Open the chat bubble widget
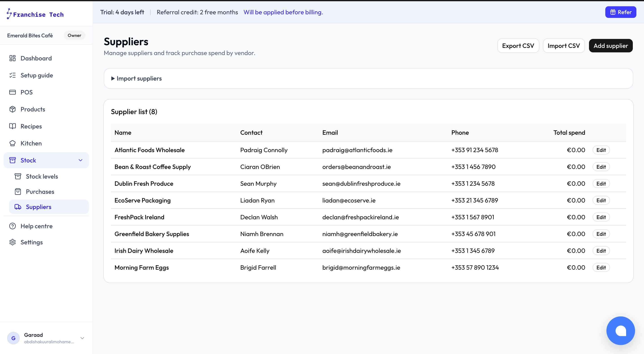 click(x=621, y=331)
